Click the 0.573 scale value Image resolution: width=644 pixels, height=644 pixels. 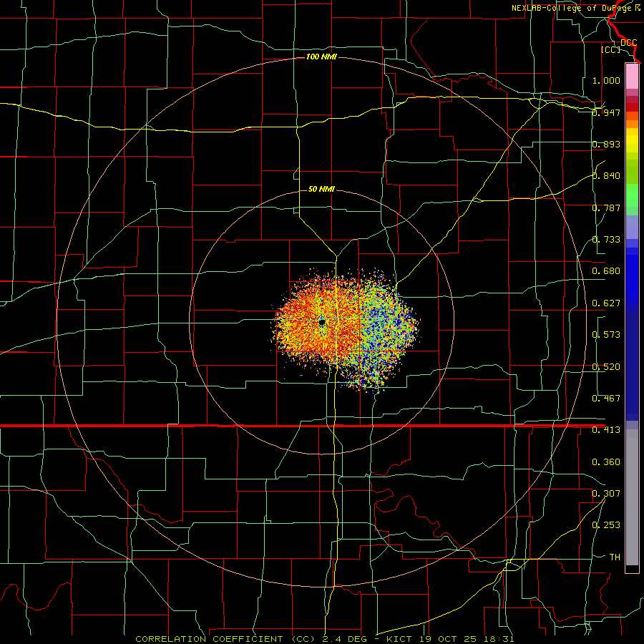point(606,335)
